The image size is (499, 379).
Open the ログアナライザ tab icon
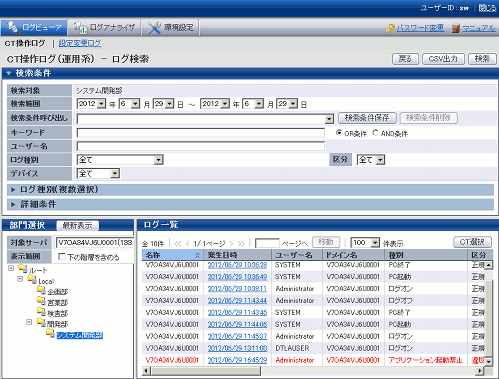click(x=80, y=28)
